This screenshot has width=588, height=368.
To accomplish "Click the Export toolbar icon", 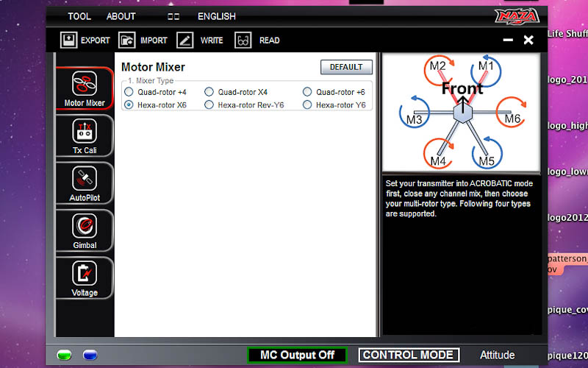I will (68, 40).
